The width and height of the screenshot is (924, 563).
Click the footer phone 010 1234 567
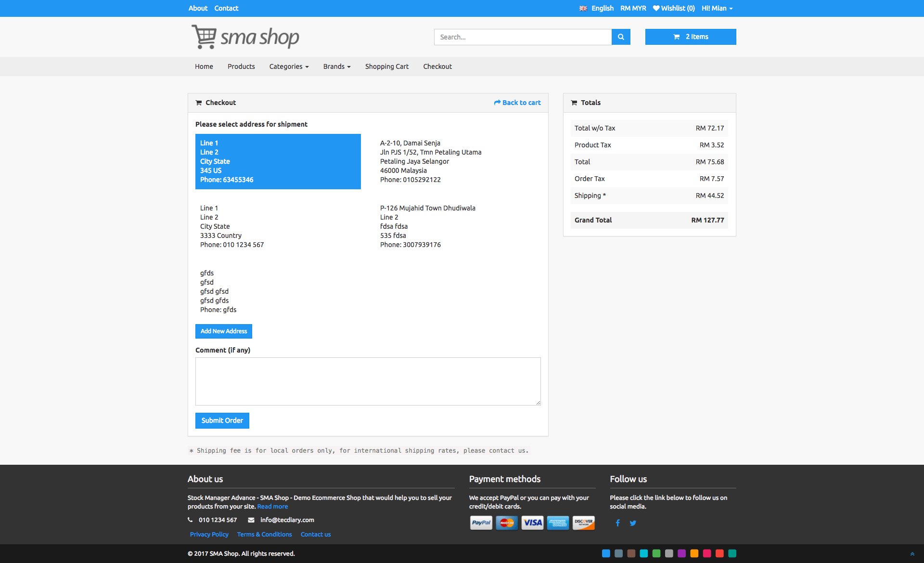218,520
